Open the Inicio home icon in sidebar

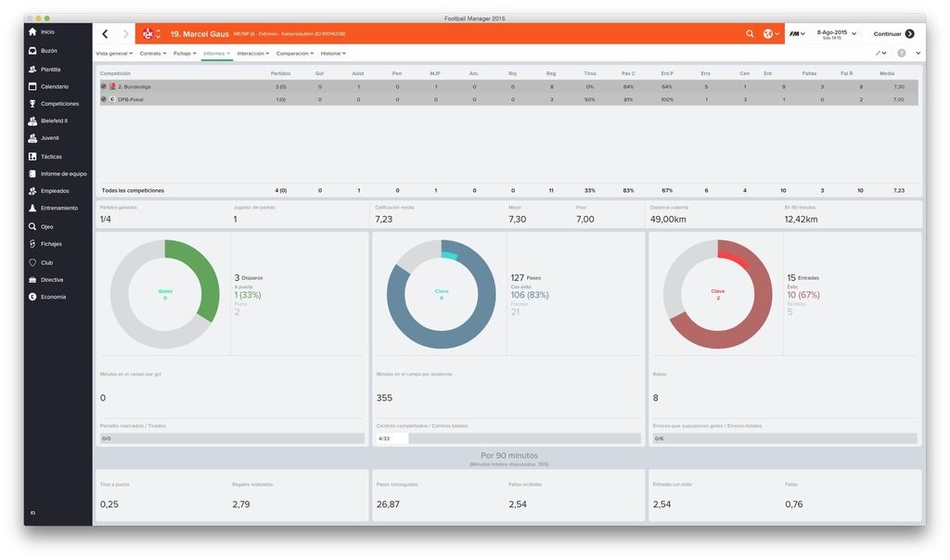click(x=32, y=32)
